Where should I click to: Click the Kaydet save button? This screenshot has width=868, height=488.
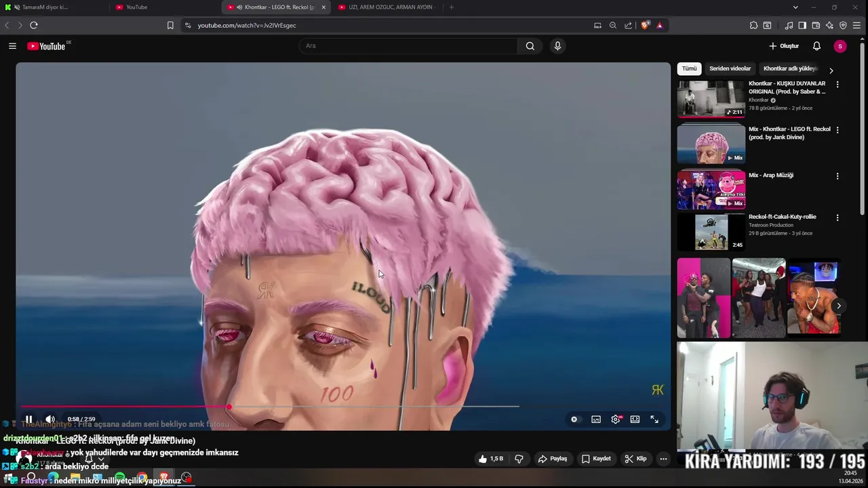click(597, 459)
